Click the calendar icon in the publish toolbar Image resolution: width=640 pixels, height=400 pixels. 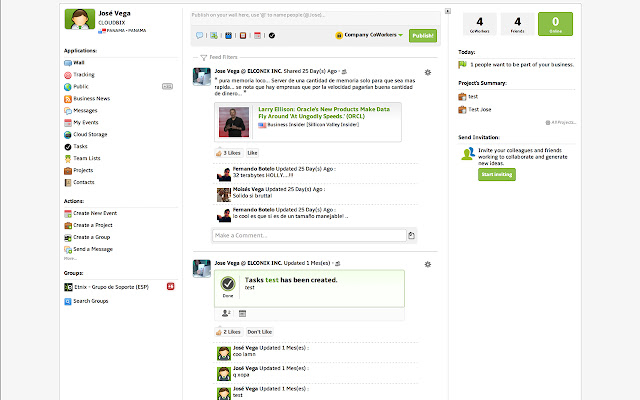[259, 35]
